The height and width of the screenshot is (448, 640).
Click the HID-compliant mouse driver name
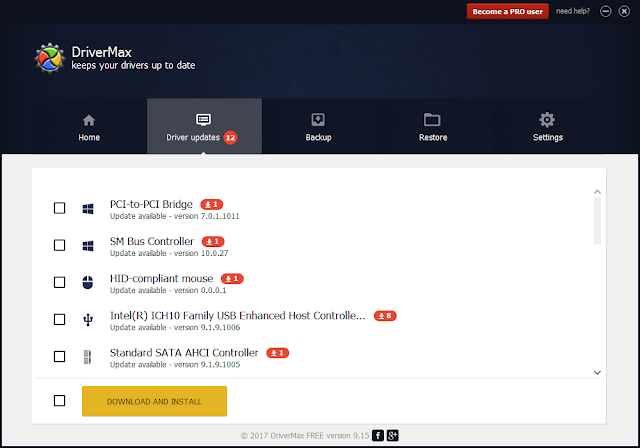click(162, 278)
